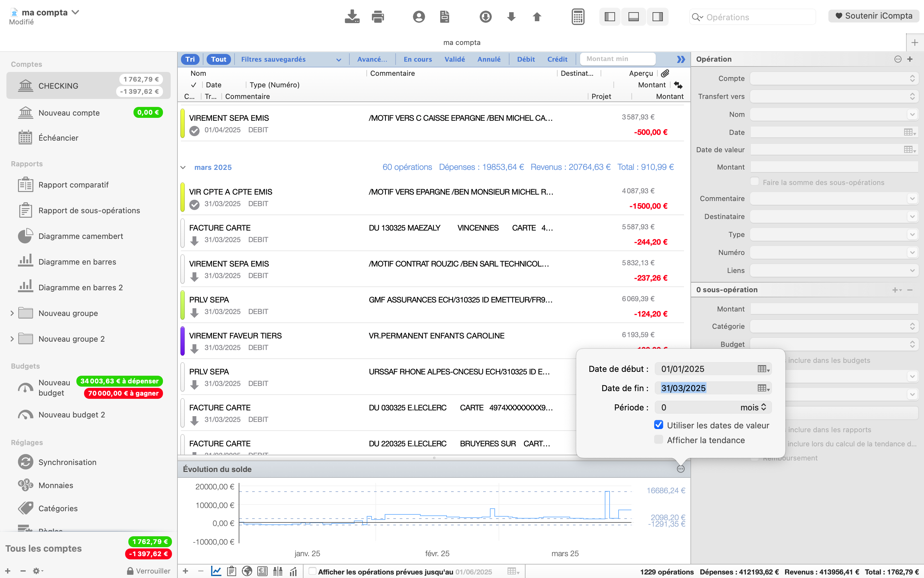This screenshot has height=578, width=924.
Task: Toggle the left sidebar panel
Action: (610, 16)
